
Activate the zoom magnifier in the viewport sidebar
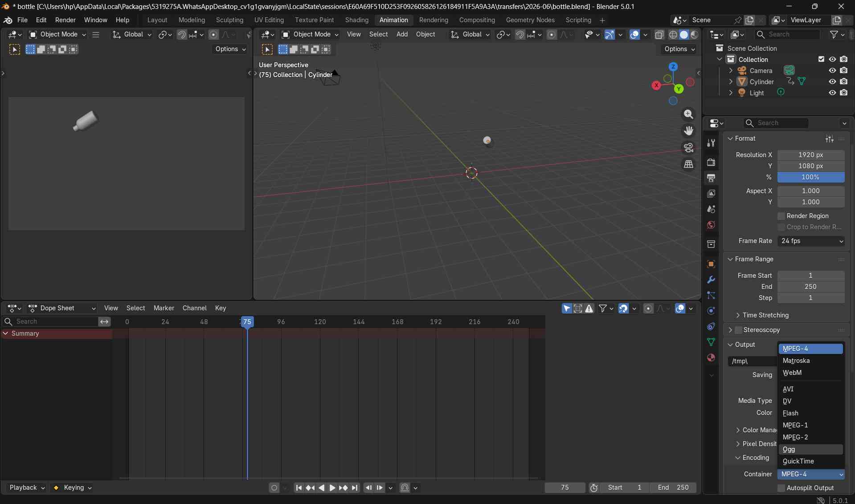pos(688,114)
